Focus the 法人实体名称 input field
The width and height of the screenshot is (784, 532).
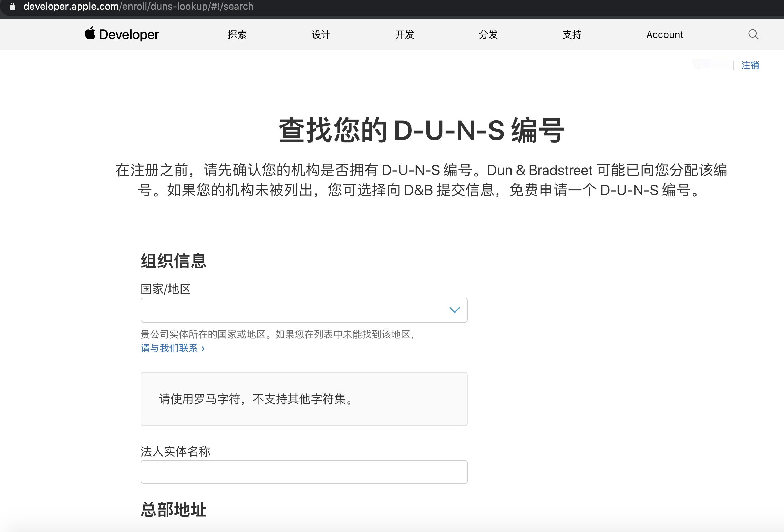pyautogui.click(x=304, y=472)
